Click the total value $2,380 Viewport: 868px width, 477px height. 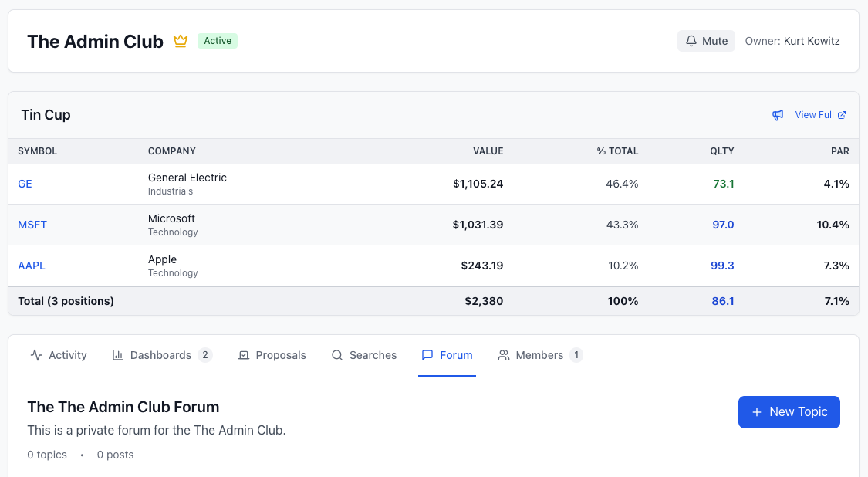click(484, 301)
